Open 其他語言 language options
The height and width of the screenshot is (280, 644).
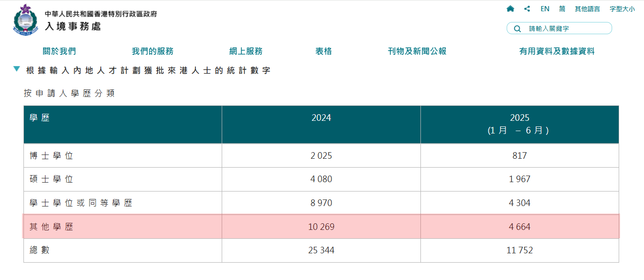coord(587,9)
